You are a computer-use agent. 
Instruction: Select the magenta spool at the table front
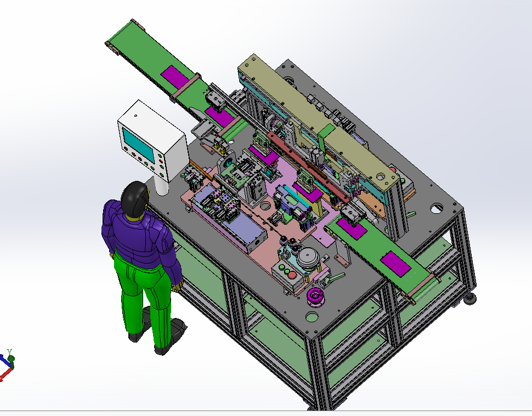coord(315,297)
